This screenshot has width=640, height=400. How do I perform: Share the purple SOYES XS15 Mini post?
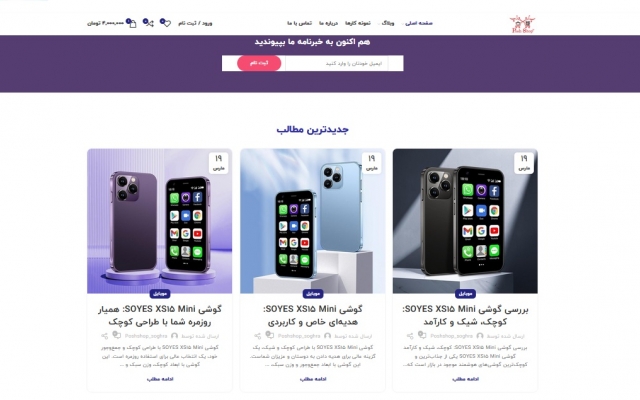[x=104, y=336]
